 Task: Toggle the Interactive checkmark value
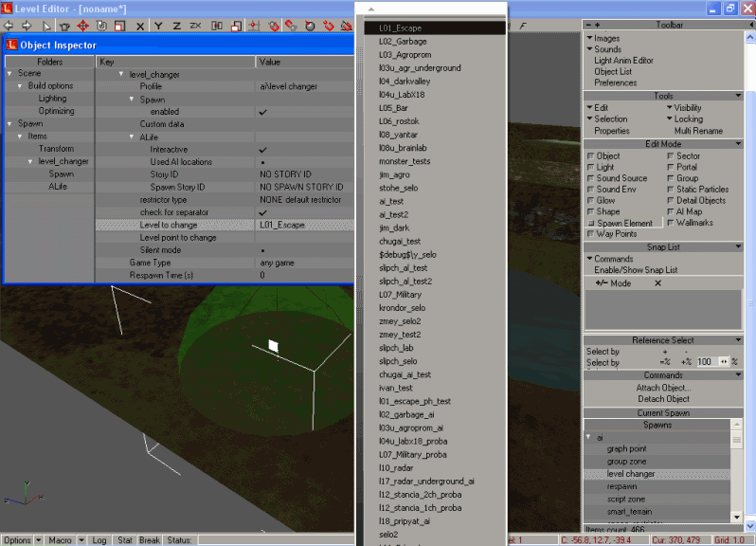(x=262, y=150)
